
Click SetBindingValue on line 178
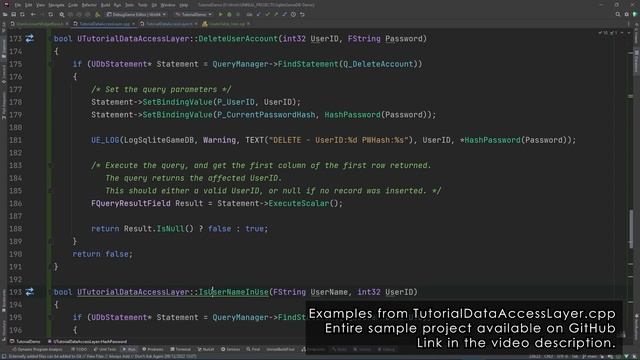point(178,102)
